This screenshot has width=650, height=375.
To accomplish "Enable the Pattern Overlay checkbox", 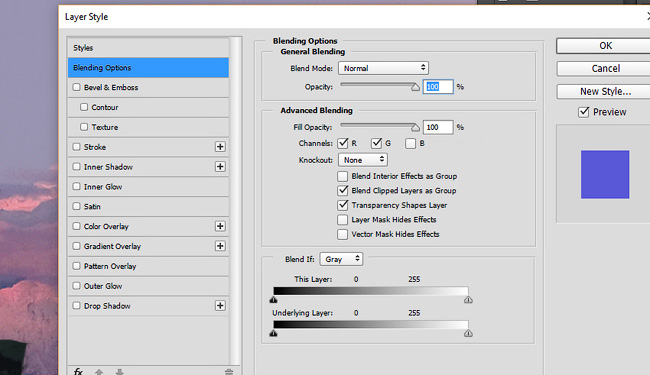I will pos(76,266).
